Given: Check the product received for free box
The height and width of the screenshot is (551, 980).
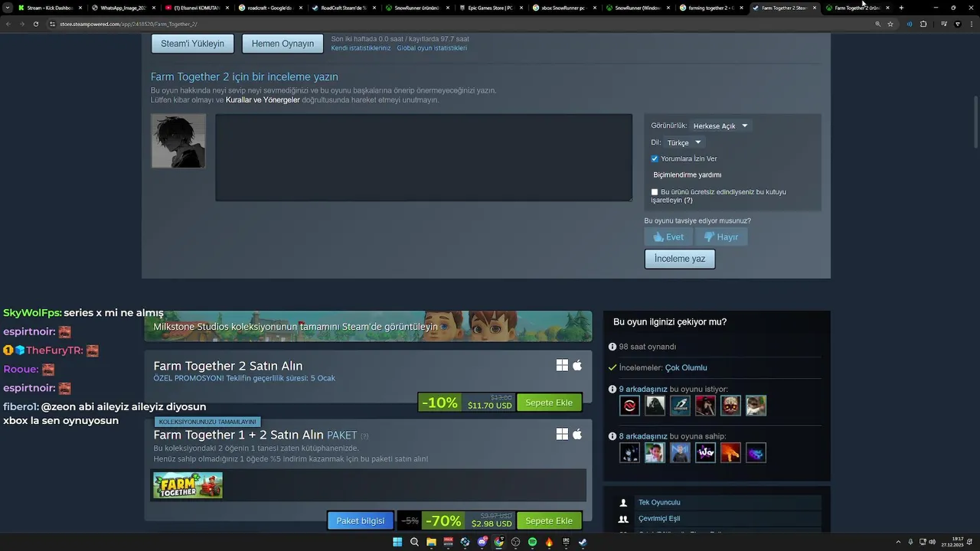Looking at the screenshot, I should pos(655,192).
